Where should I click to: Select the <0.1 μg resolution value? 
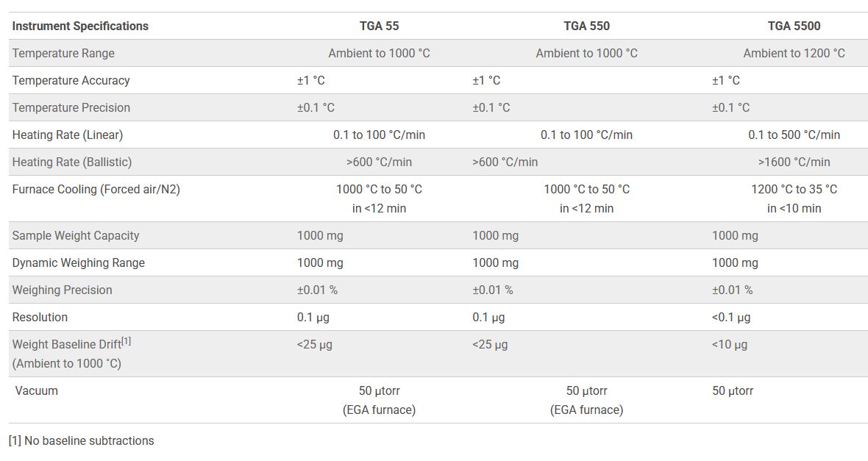(x=731, y=317)
